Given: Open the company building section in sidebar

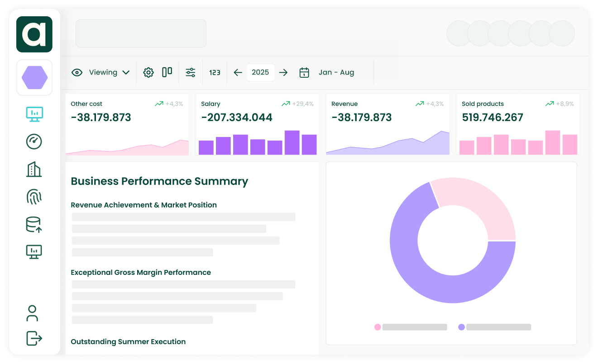Looking at the screenshot, I should click(x=34, y=169).
